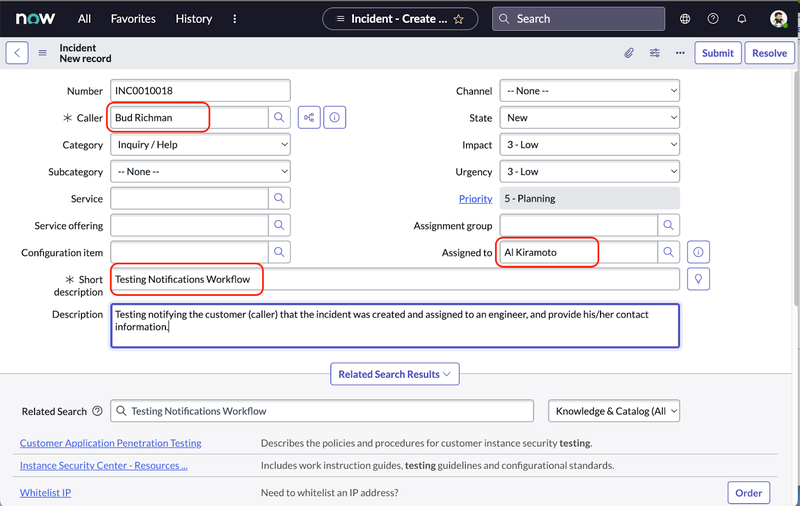
Task: Click into the Description text area
Action: pyautogui.click(x=395, y=326)
